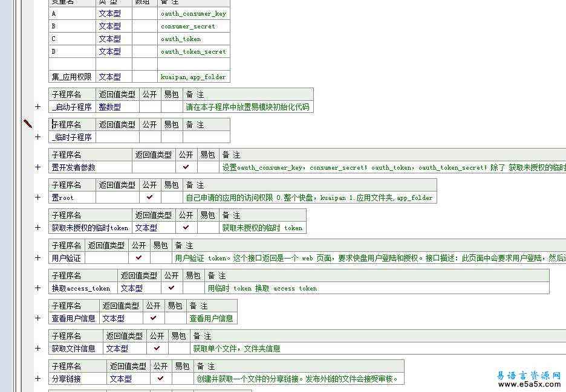The image size is (566, 392).
Task: Toggle 公开 checkmark for 获取文件信息
Action: [157, 349]
